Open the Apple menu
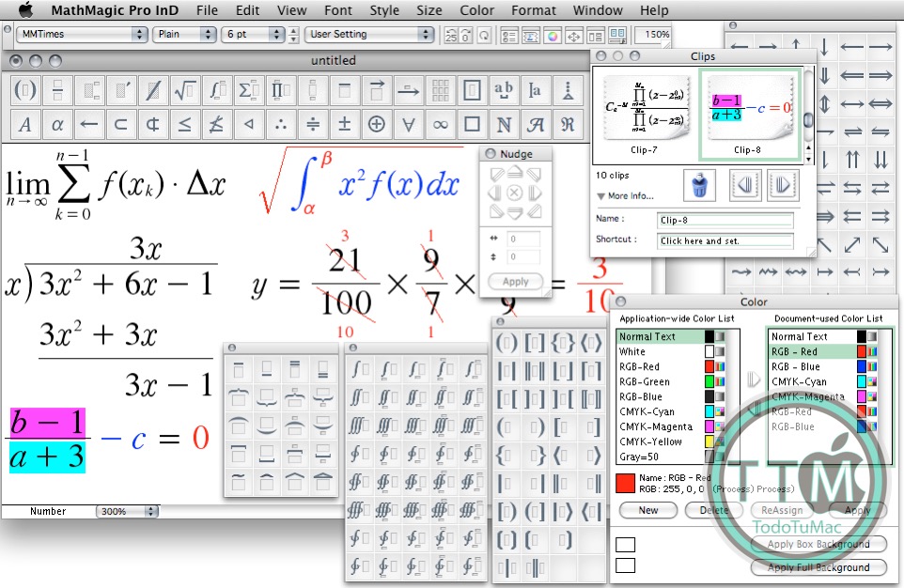The image size is (904, 588). (x=26, y=9)
